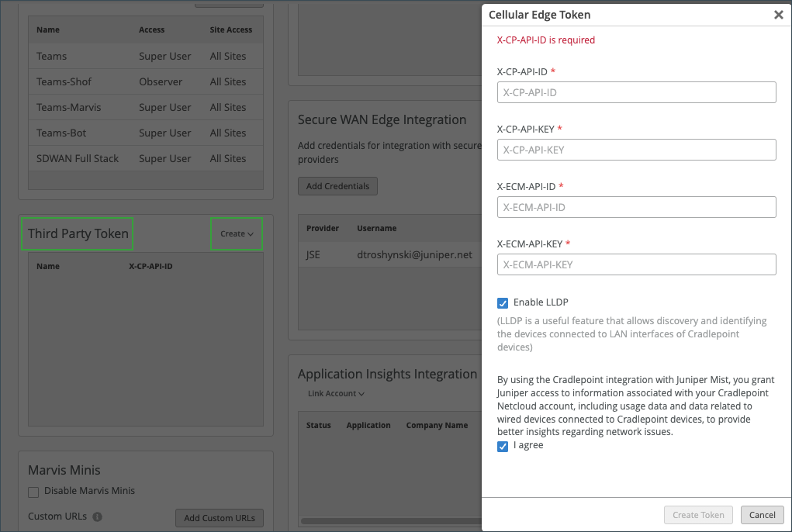Expand the Link Account dropdown
The height and width of the screenshot is (532, 792).
(x=336, y=394)
